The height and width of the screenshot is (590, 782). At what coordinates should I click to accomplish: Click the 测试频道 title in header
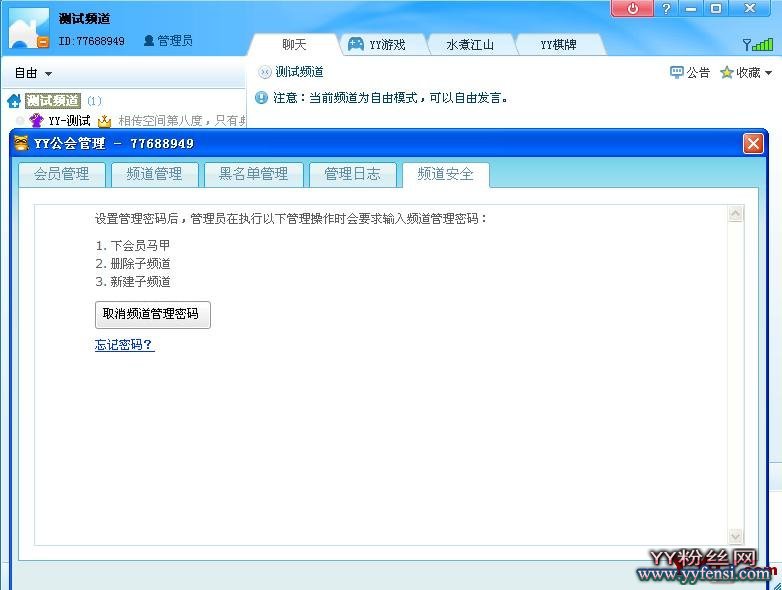(x=84, y=19)
